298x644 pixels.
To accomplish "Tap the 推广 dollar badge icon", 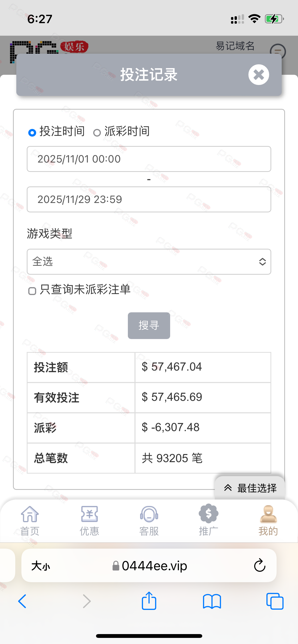I will (x=208, y=514).
